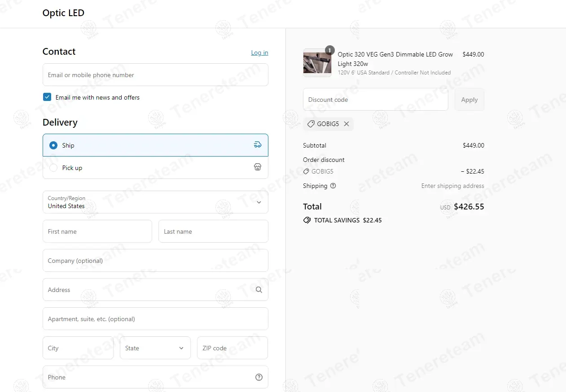
Task: Click the Optic 320 VEG product thumbnail
Action: point(317,63)
